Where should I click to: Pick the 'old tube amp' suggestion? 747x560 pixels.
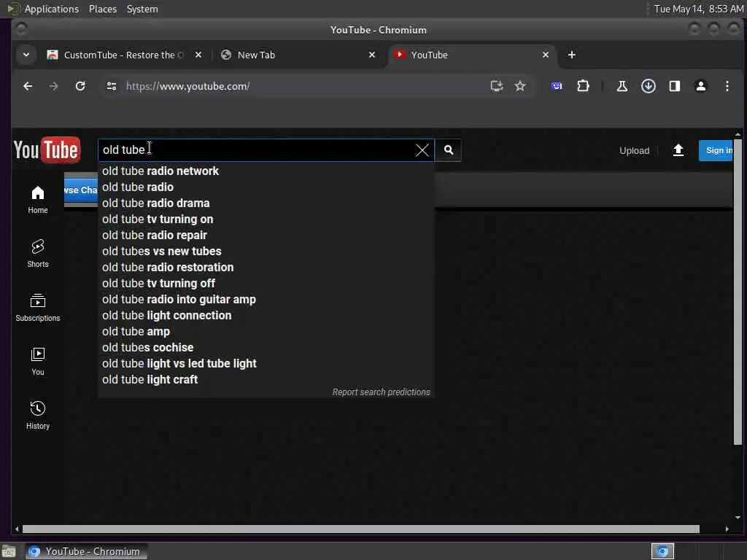(x=266, y=332)
